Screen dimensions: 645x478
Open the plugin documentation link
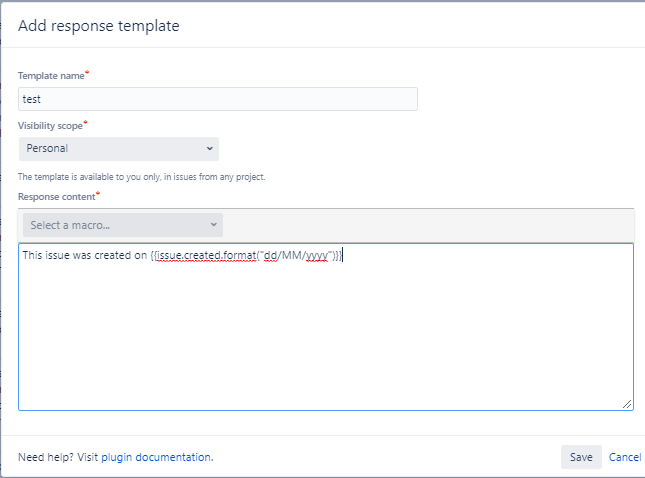tap(156, 457)
